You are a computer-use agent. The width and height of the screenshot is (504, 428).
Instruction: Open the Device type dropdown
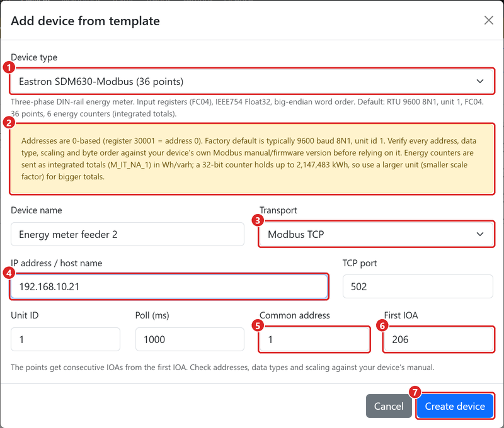(252, 81)
